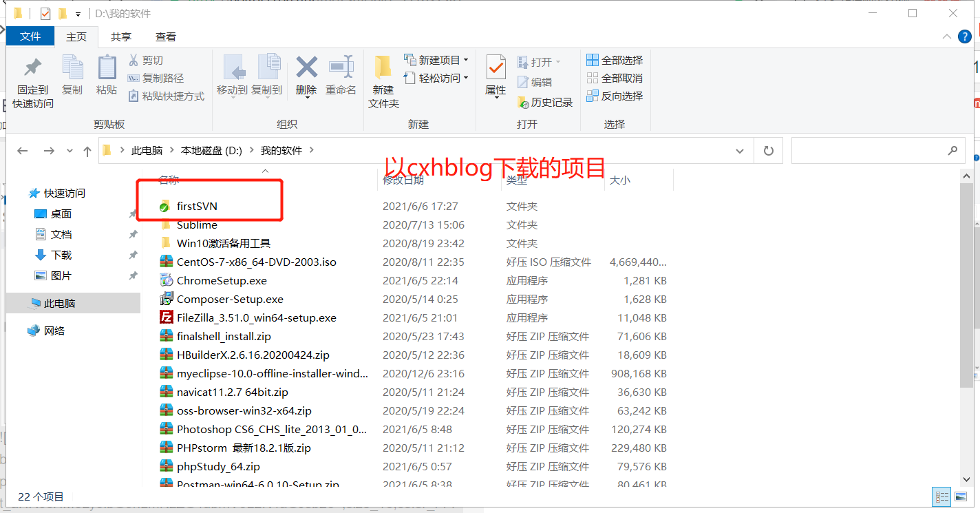The width and height of the screenshot is (980, 513).
Task: Click the Delete X icon
Action: [306, 67]
